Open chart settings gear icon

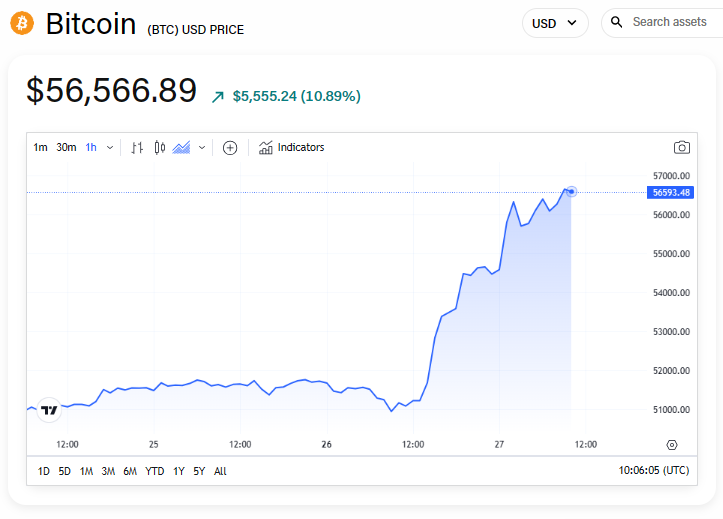coord(671,444)
